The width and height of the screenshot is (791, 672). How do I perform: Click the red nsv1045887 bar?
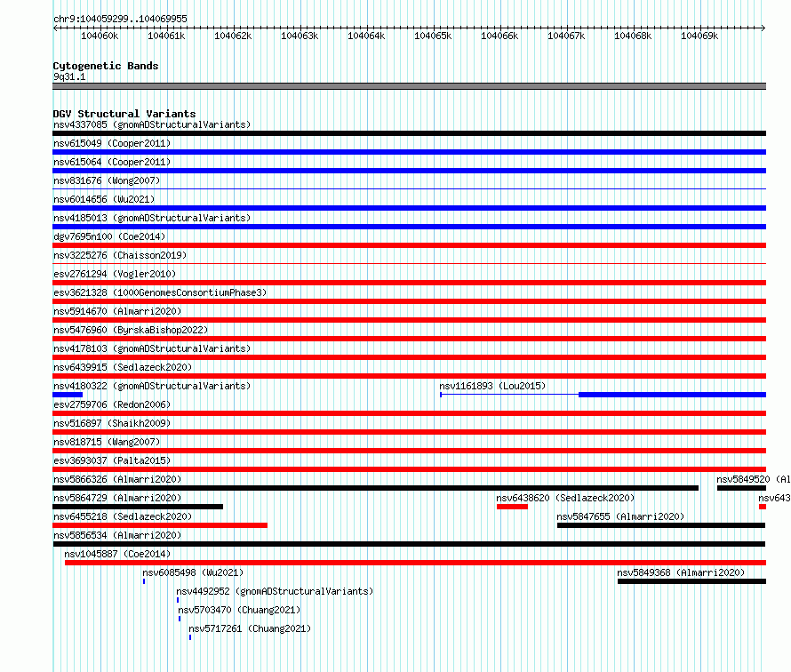[x=415, y=563]
